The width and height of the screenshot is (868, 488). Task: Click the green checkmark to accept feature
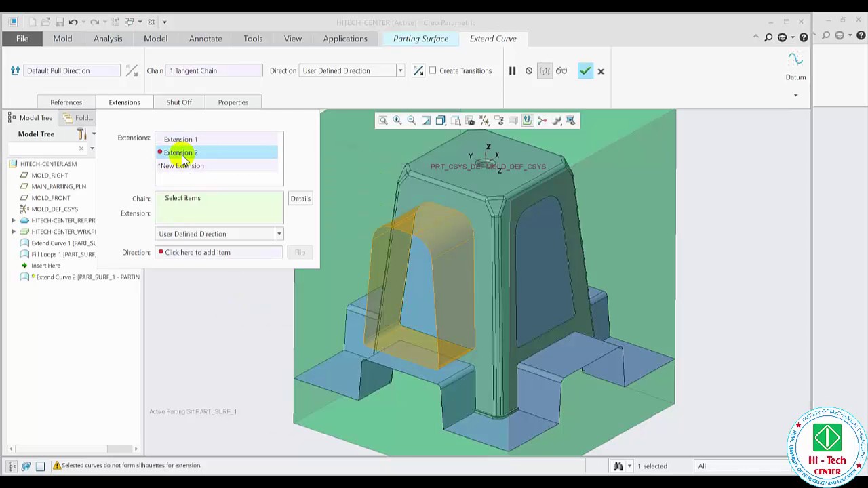[585, 70]
